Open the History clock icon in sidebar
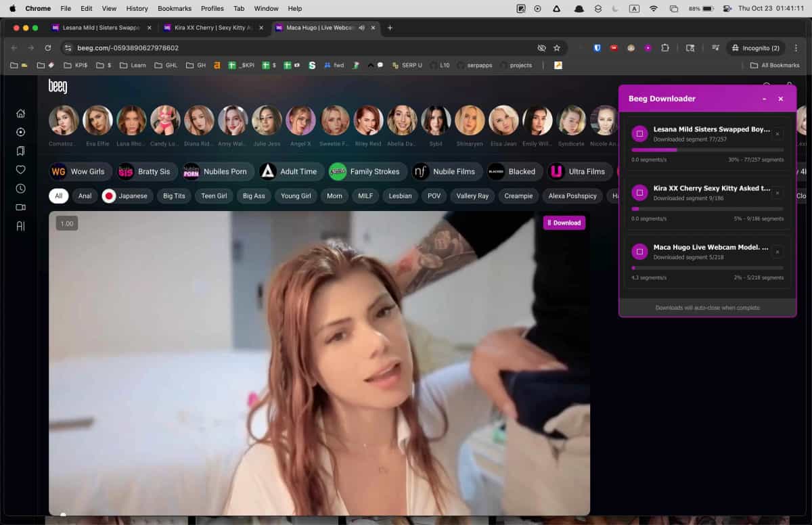 click(x=20, y=189)
